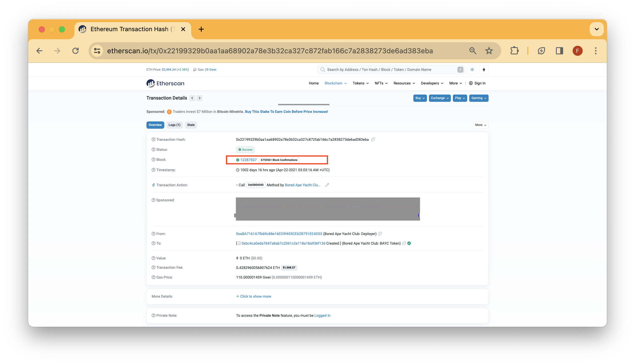Image resolution: width=635 pixels, height=364 pixels.
Task: Open the Gaming dropdown button
Action: pos(479,98)
